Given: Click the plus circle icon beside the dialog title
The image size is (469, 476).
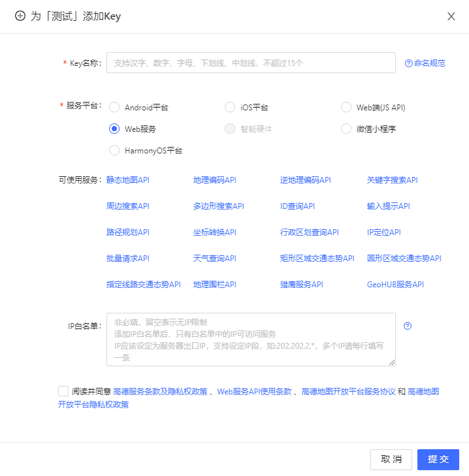Looking at the screenshot, I should (x=20, y=16).
